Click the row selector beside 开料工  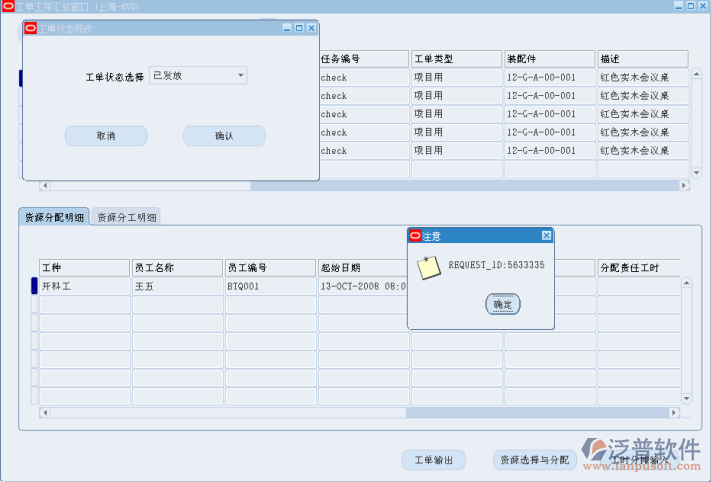[34, 286]
